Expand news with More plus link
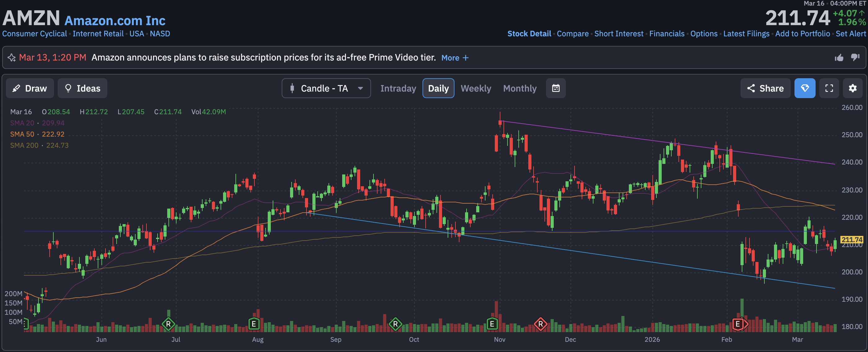This screenshot has height=352, width=868. click(454, 58)
